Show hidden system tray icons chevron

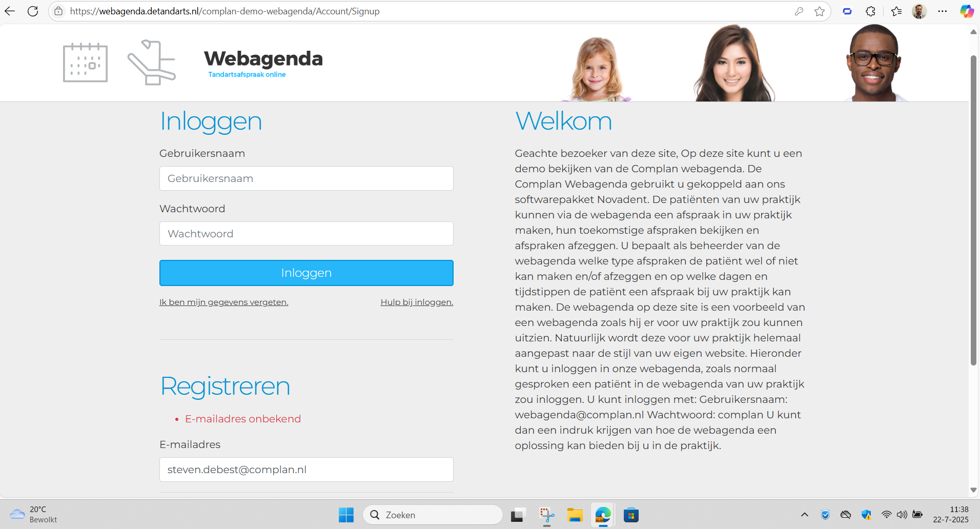(804, 515)
